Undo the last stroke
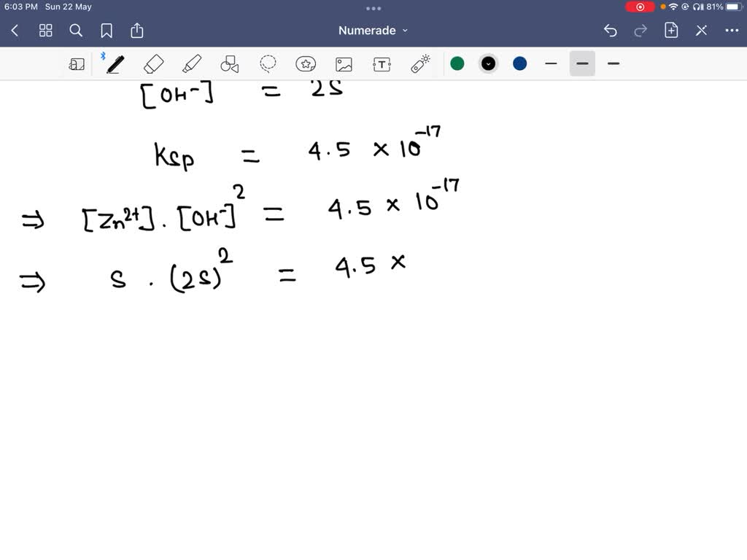Screen dimensions: 747x560 (x=611, y=30)
